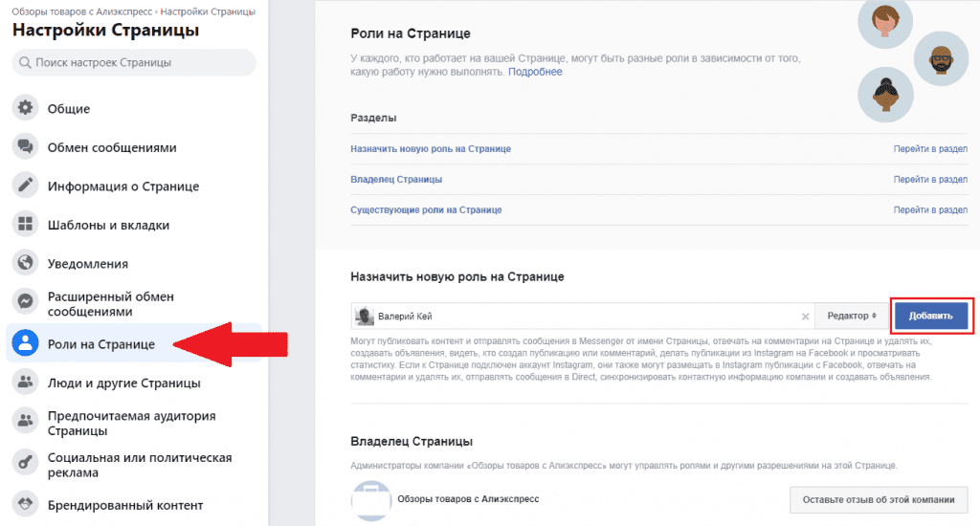
Task: Click the pencil icon for Информация о Странице
Action: 25,185
